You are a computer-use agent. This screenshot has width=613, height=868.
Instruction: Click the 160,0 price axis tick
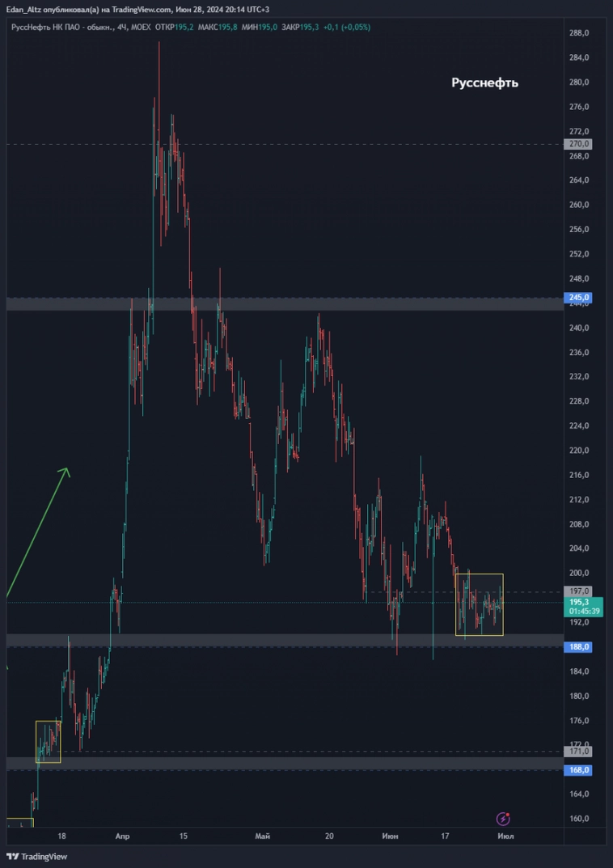(x=577, y=818)
